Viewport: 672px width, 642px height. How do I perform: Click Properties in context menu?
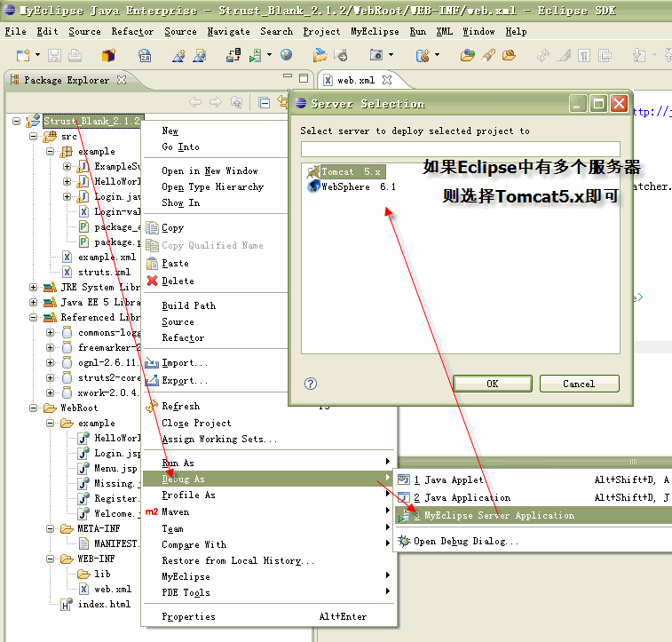268,616
